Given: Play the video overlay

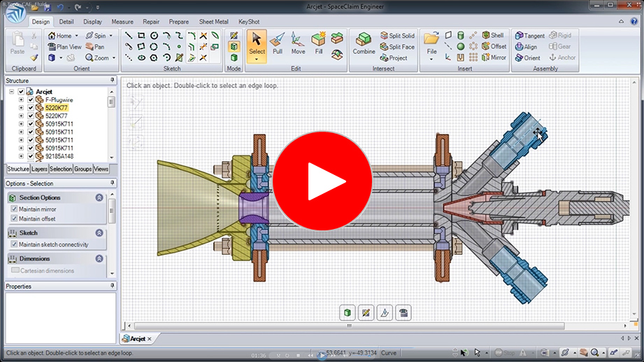Looking at the screenshot, I should [x=322, y=181].
